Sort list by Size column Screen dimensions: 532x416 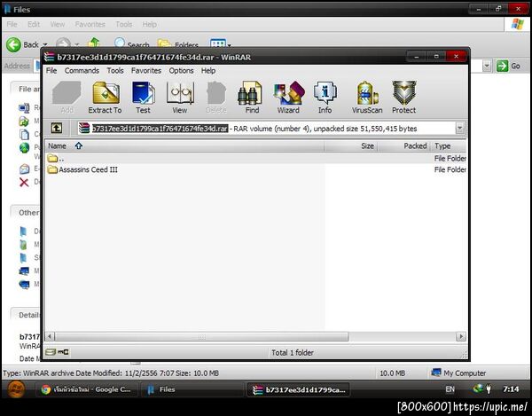[x=350, y=145]
